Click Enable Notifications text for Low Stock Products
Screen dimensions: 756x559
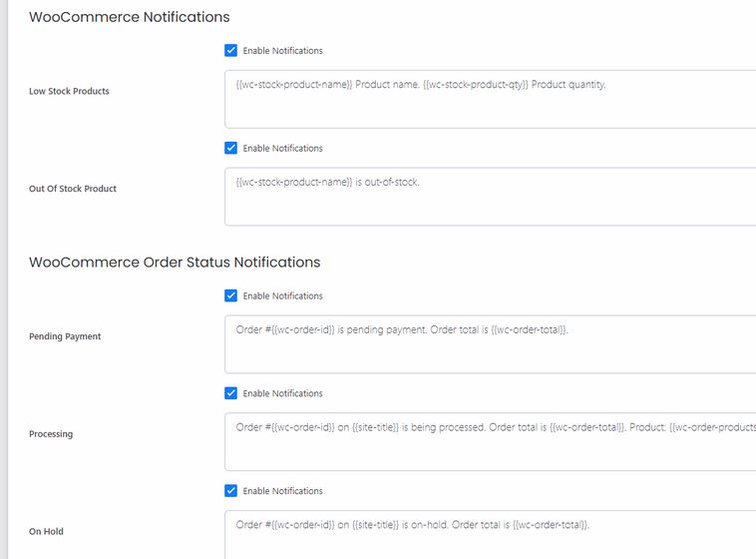tap(283, 51)
